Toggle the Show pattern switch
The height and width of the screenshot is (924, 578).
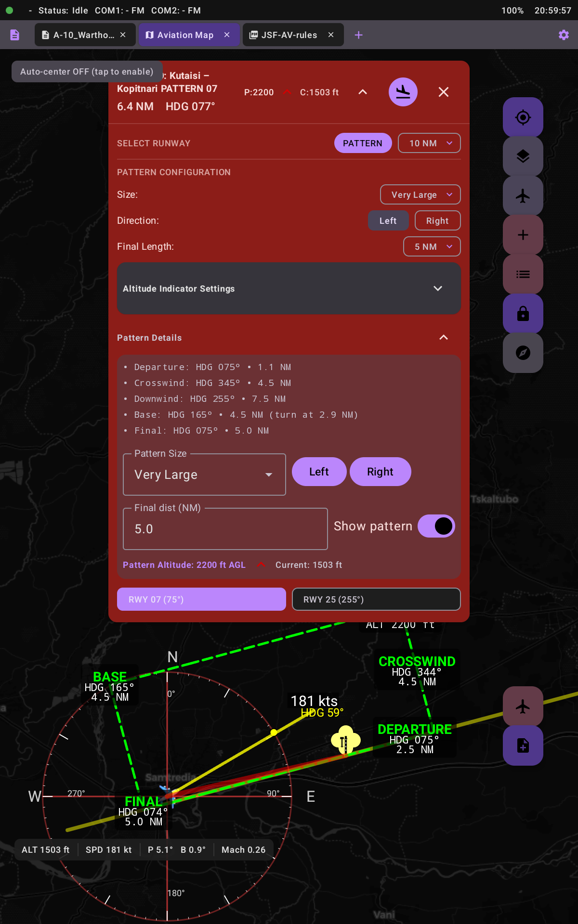(436, 526)
